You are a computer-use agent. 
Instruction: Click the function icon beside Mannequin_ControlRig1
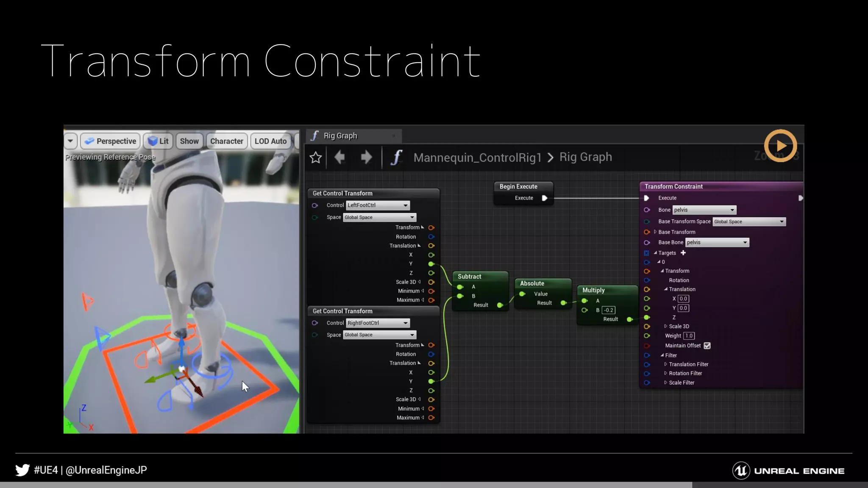tap(396, 158)
